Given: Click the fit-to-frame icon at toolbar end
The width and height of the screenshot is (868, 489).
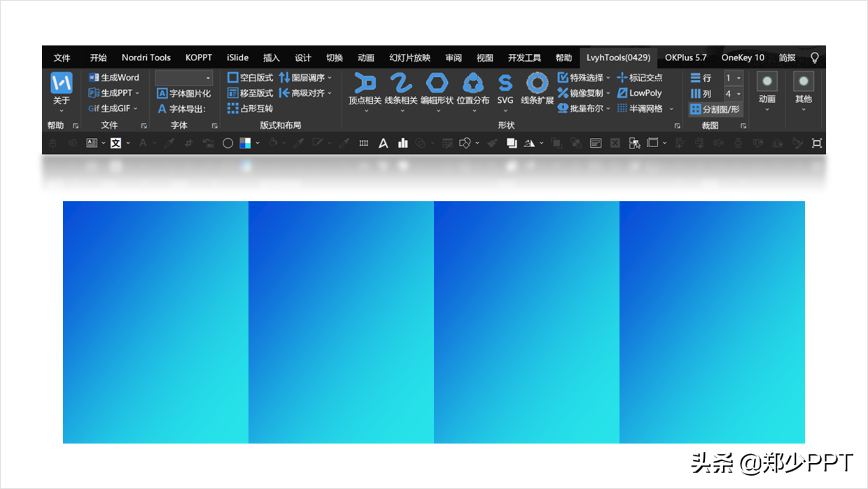Looking at the screenshot, I should pyautogui.click(x=817, y=143).
